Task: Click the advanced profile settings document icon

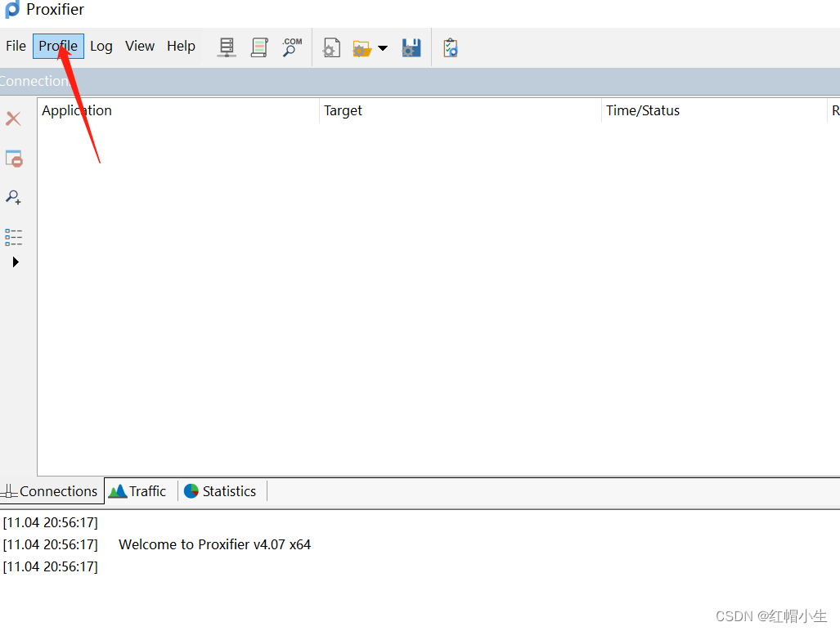Action: pos(331,47)
